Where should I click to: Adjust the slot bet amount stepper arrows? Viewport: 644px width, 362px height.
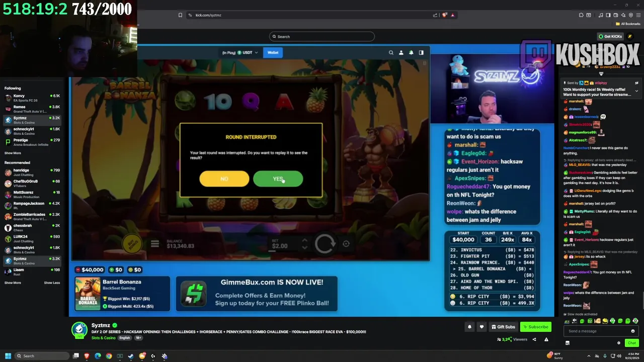(x=304, y=244)
